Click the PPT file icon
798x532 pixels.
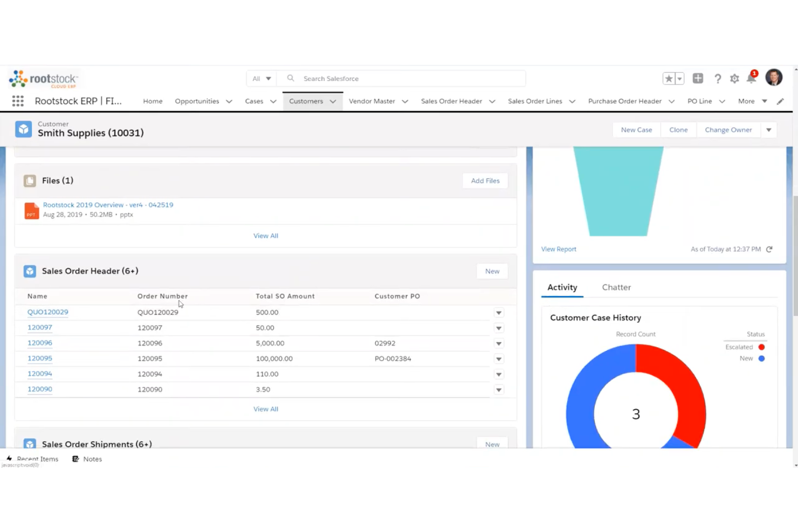pyautogui.click(x=32, y=211)
